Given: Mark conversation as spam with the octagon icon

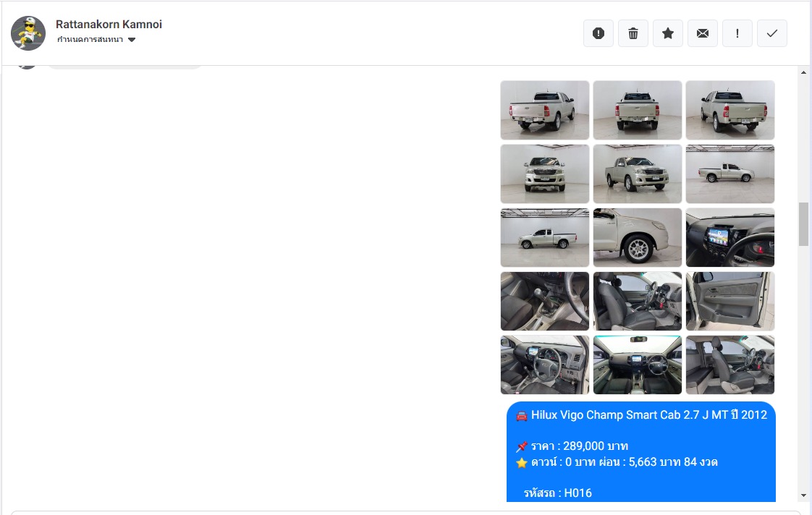Looking at the screenshot, I should pos(598,33).
